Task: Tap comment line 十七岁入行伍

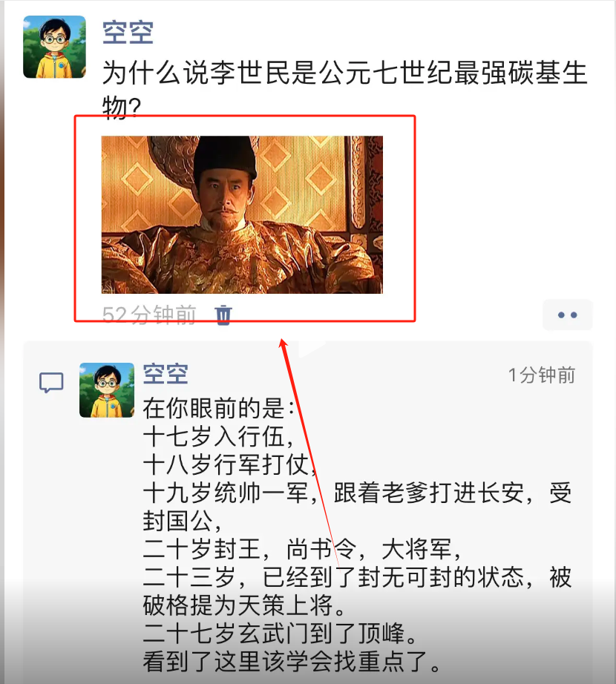Action: pos(218,437)
